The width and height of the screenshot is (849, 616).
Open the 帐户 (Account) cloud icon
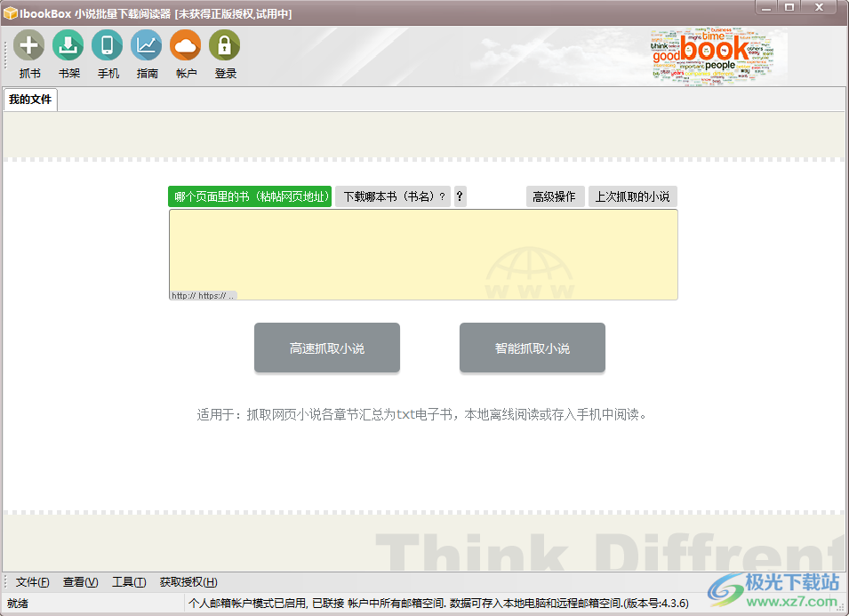pyautogui.click(x=185, y=46)
